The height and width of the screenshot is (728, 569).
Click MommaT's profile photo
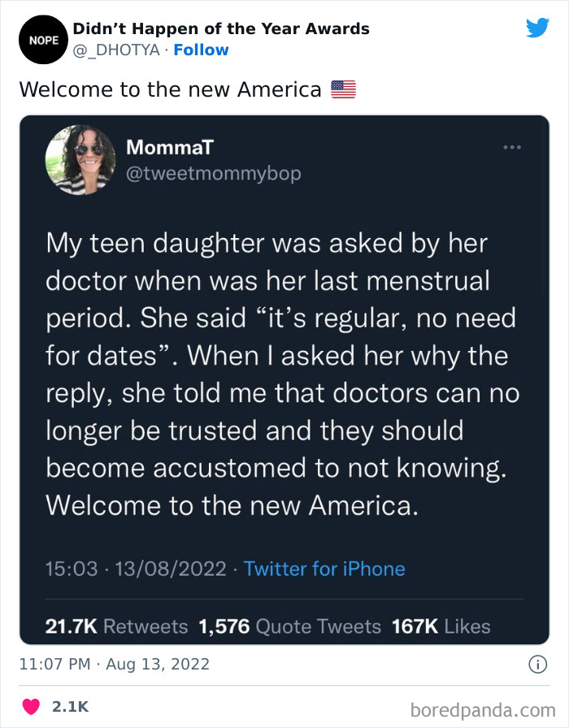click(x=80, y=160)
